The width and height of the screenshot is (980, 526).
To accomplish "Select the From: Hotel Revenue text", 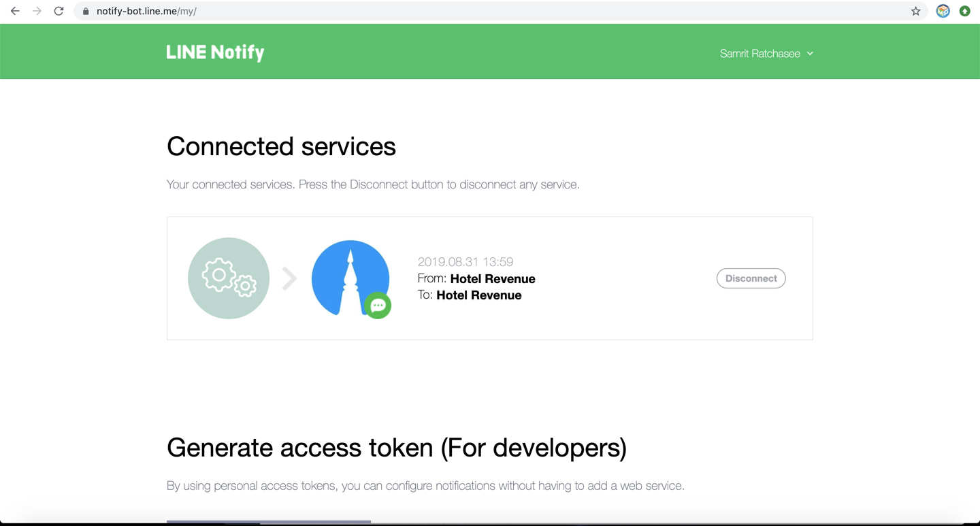I will tap(476, 279).
